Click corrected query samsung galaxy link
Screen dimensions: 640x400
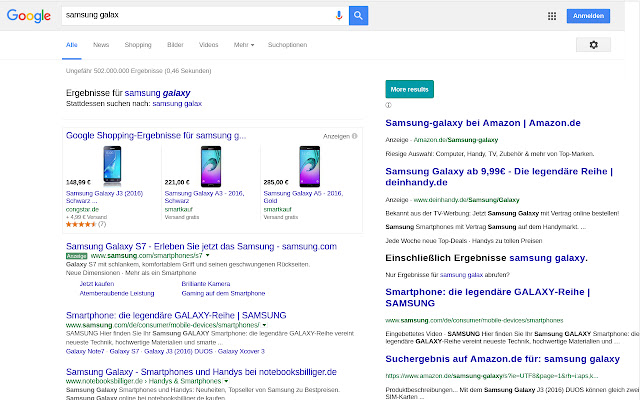(x=157, y=93)
